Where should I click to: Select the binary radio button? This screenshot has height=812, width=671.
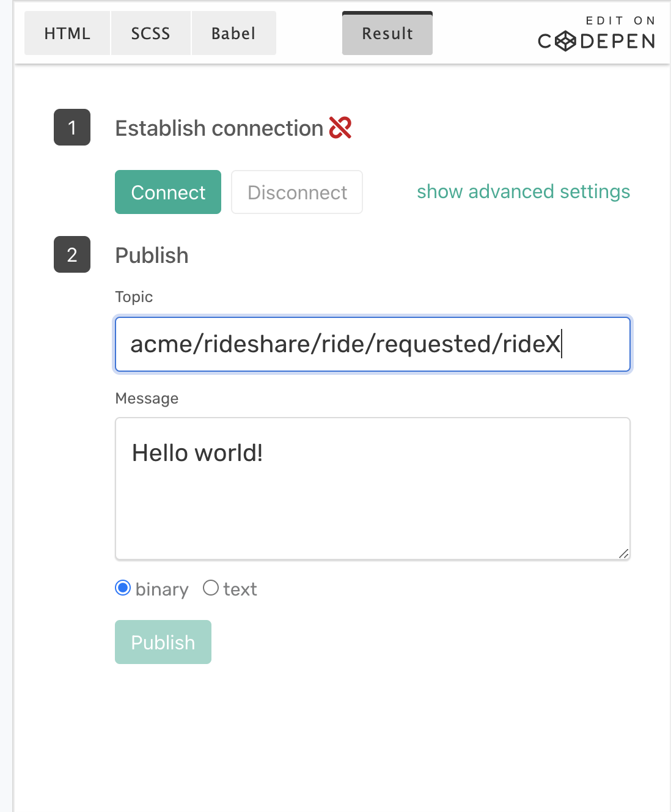[123, 588]
